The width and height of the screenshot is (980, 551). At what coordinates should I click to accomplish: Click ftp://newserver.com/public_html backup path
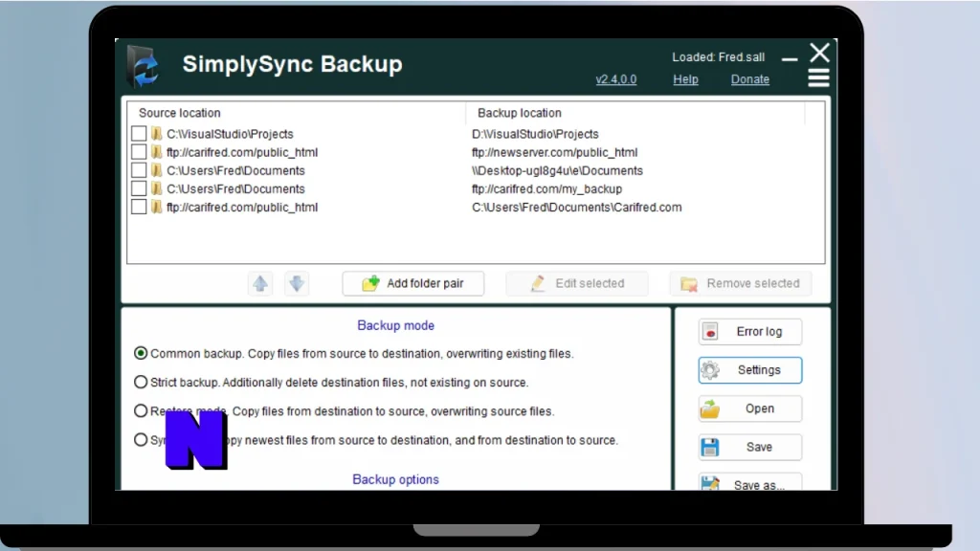pos(554,152)
